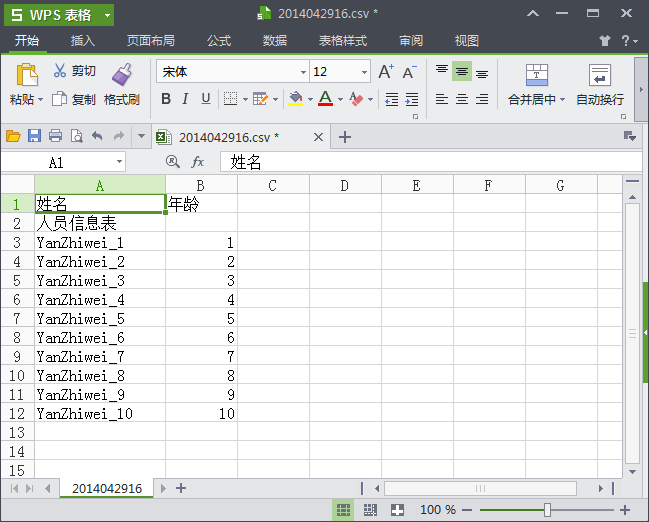
Task: Close the 2014042916.csv document tab
Action: [318, 137]
